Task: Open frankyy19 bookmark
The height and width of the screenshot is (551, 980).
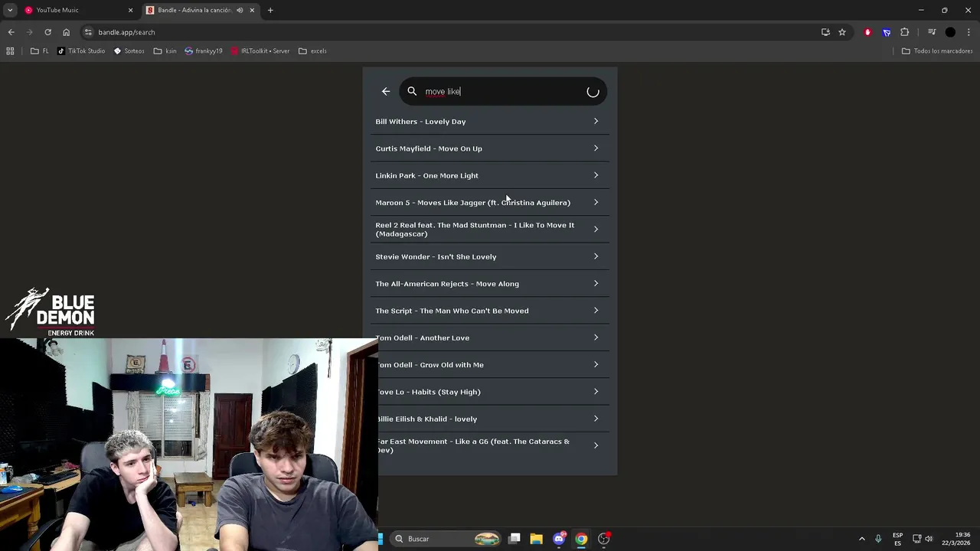Action: pyautogui.click(x=204, y=51)
